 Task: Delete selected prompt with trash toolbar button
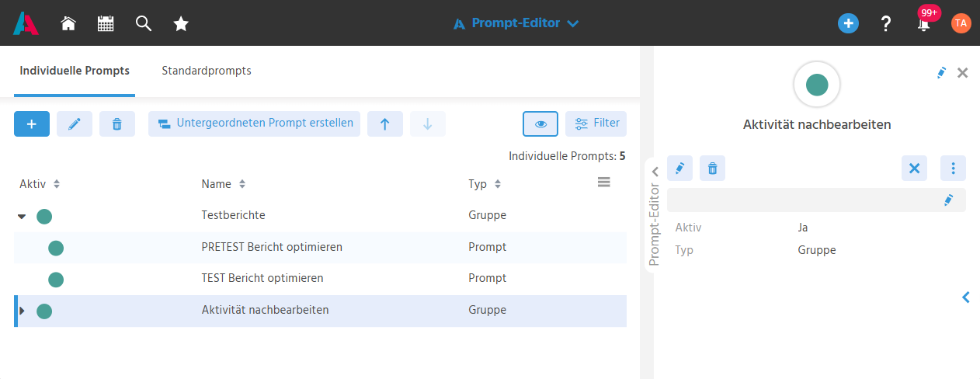pos(117,124)
